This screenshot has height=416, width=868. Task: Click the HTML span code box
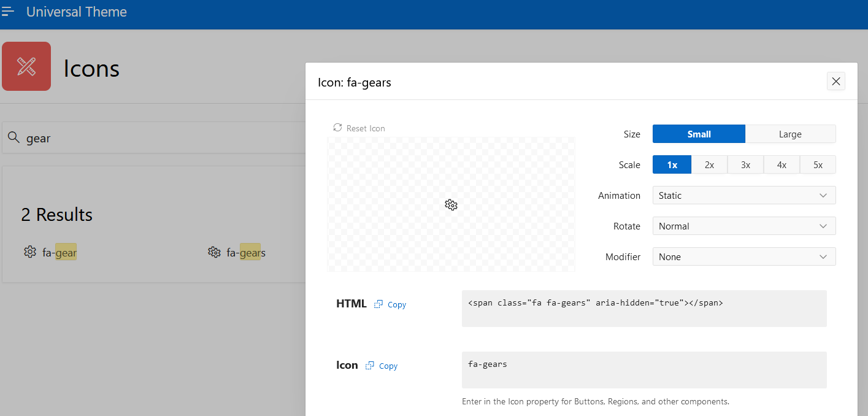[643, 308]
